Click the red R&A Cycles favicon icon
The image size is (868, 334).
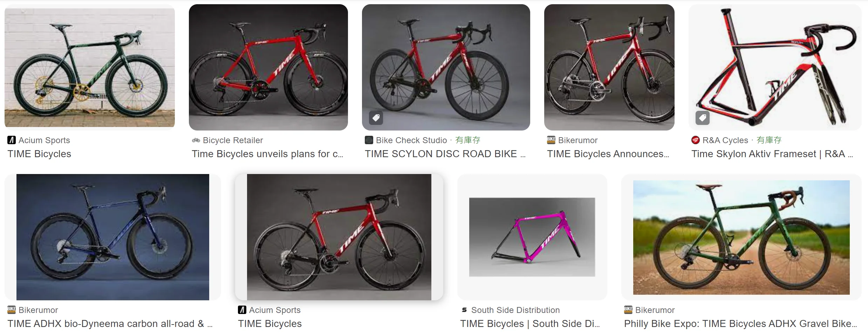696,140
